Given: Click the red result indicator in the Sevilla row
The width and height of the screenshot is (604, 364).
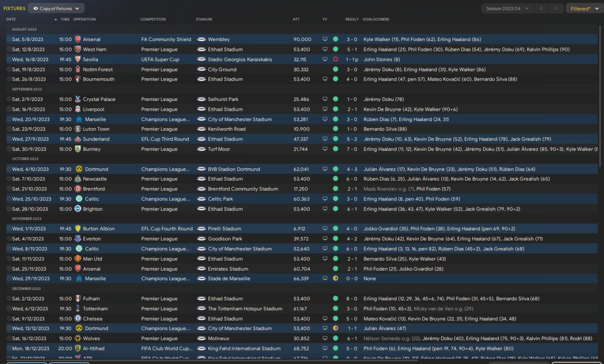Looking at the screenshot, I should (x=336, y=59).
